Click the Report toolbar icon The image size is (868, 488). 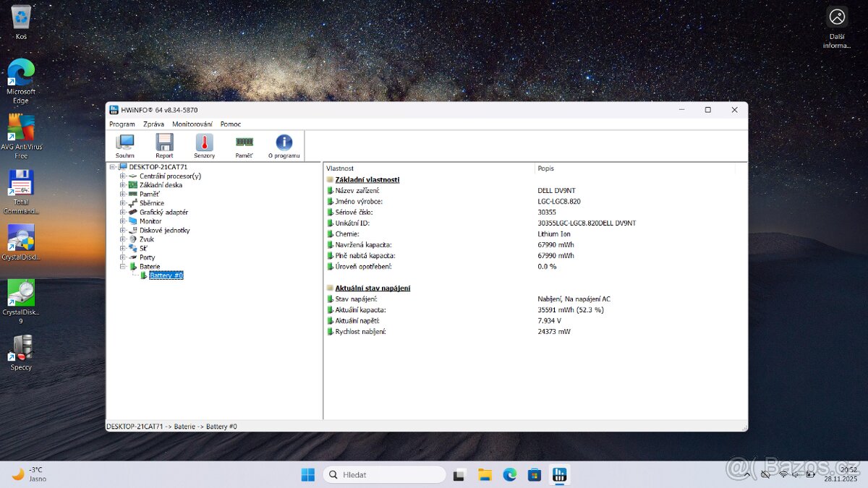pyautogui.click(x=163, y=143)
